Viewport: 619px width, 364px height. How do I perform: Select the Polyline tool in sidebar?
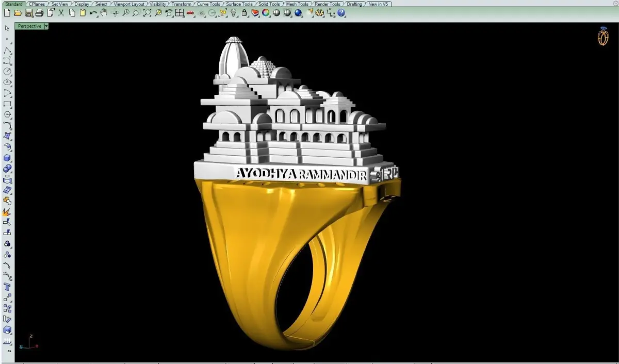pyautogui.click(x=7, y=50)
